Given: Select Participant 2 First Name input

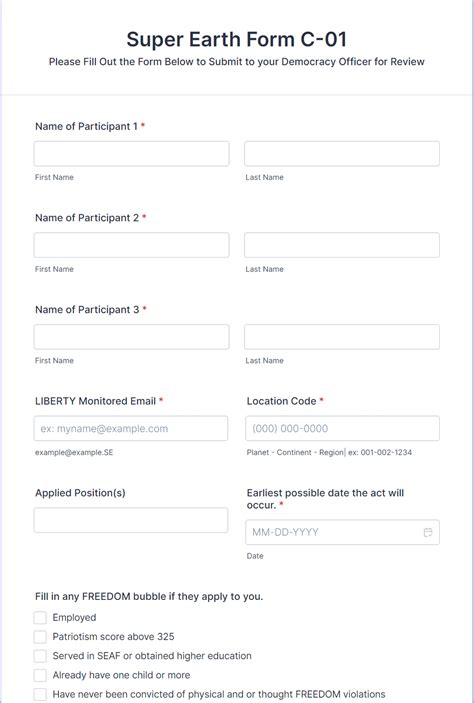Looking at the screenshot, I should coord(131,245).
